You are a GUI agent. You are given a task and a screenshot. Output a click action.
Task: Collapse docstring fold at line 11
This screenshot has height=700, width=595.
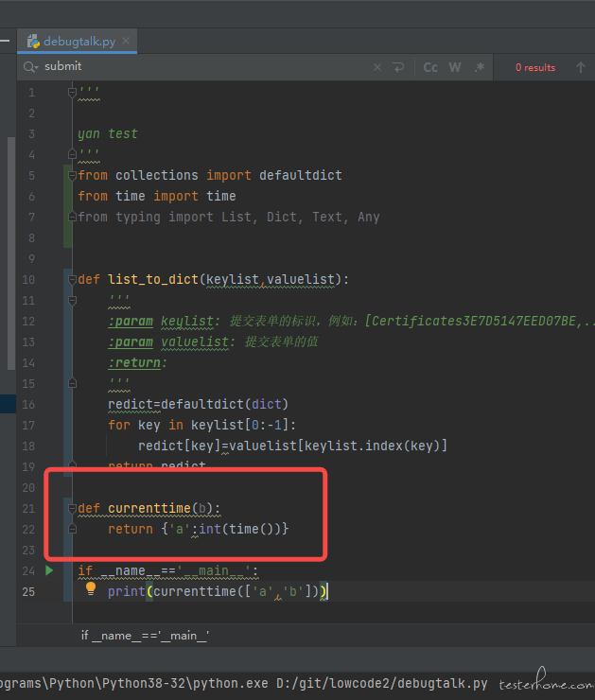72,301
